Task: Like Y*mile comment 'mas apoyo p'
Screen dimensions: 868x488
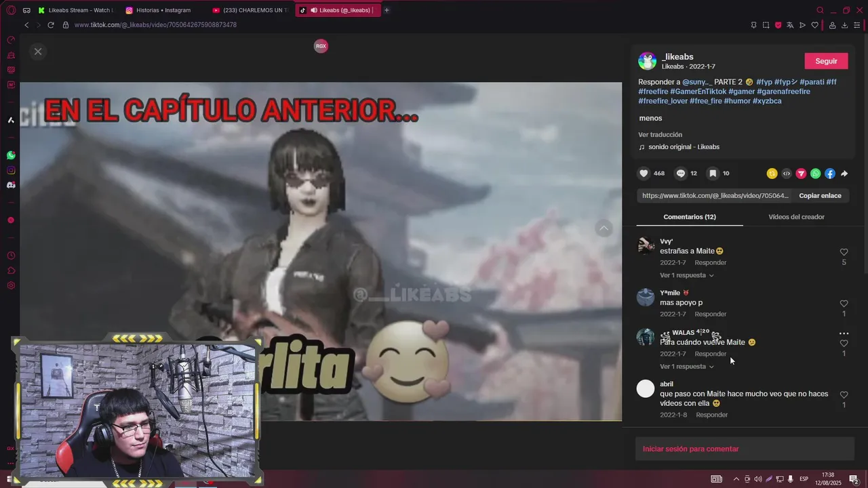Action: click(x=844, y=304)
